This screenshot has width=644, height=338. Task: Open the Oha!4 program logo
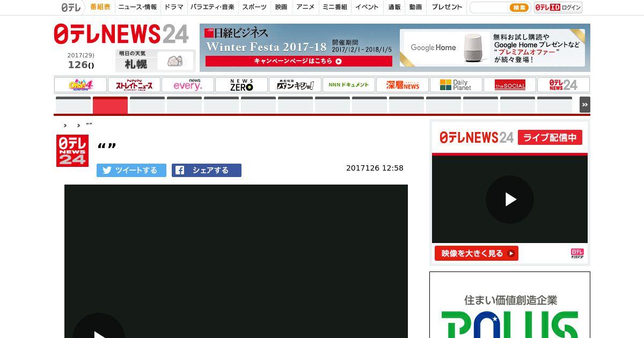tap(80, 85)
